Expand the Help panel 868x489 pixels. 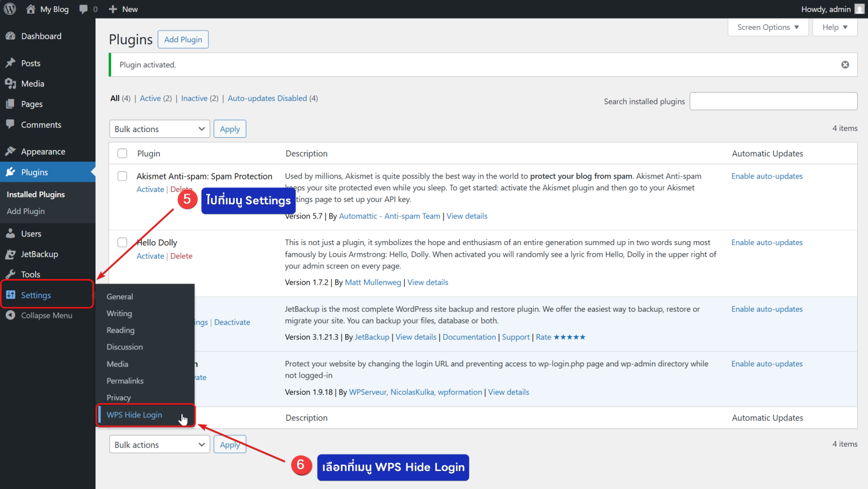[x=835, y=27]
